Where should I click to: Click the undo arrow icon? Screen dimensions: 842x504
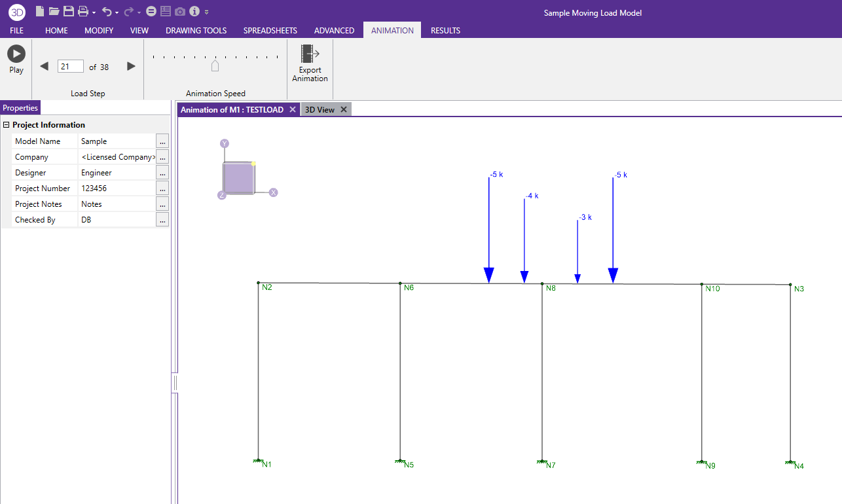(107, 11)
